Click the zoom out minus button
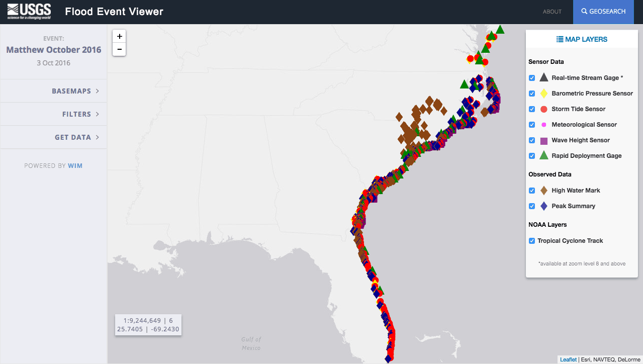This screenshot has height=364, width=643. (119, 49)
